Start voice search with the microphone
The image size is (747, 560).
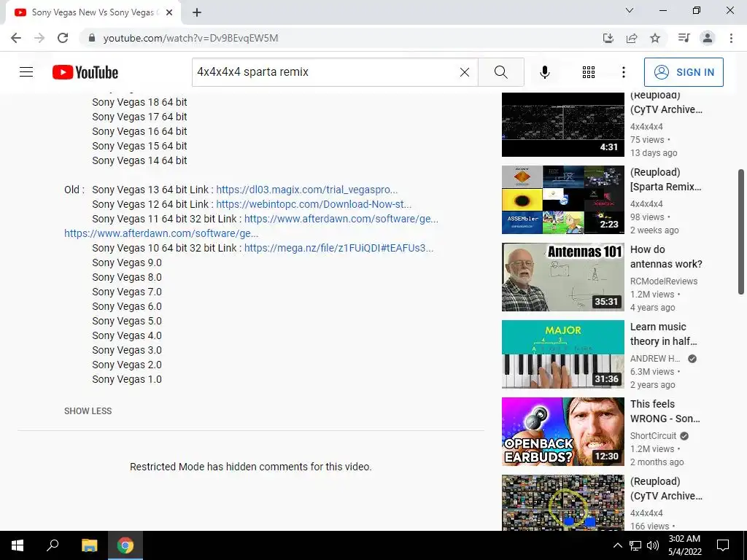coord(544,72)
